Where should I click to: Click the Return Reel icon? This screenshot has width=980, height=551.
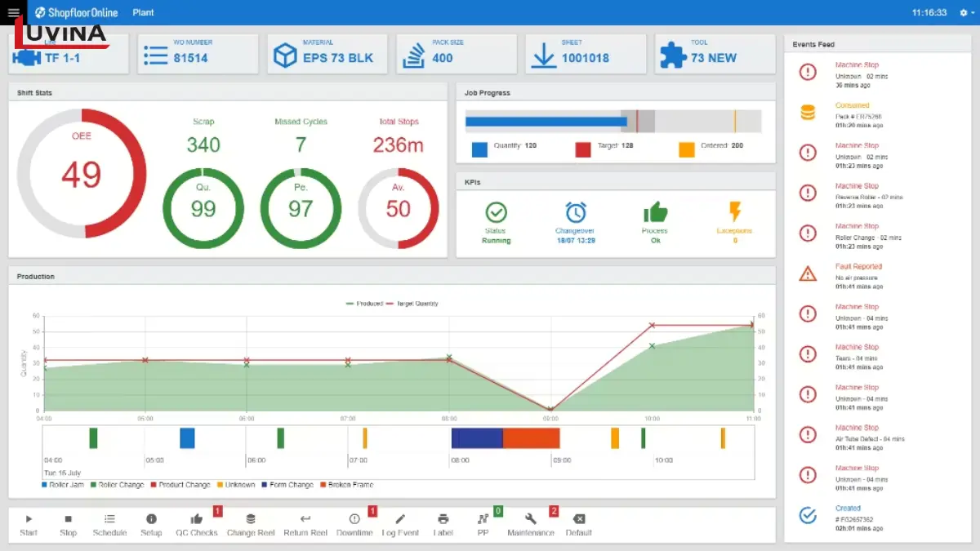click(x=305, y=520)
